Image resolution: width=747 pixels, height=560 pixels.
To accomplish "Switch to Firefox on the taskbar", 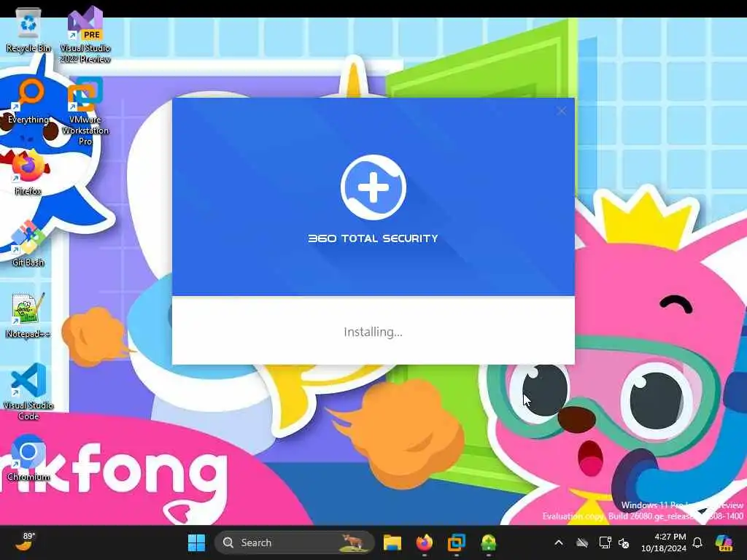I will click(424, 542).
